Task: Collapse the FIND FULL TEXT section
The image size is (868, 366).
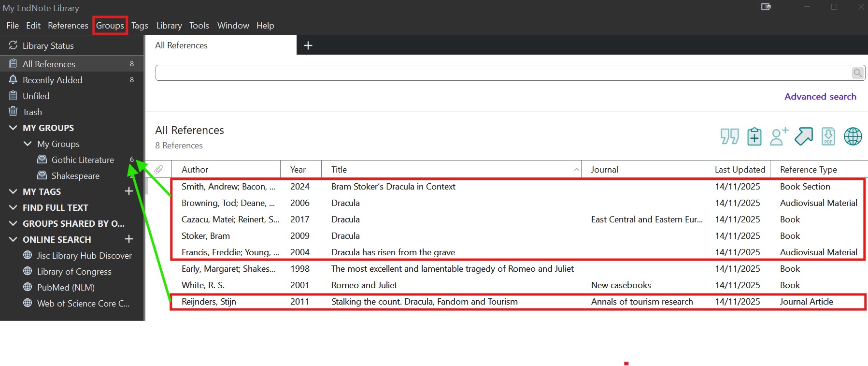Action: pyautogui.click(x=13, y=207)
